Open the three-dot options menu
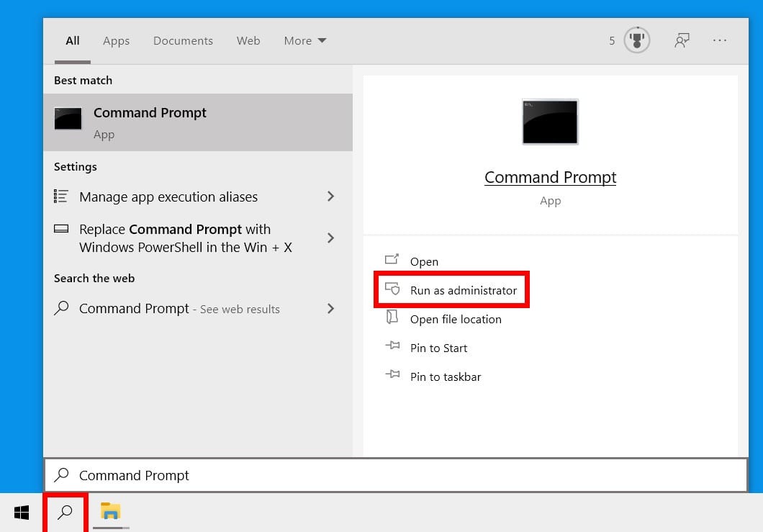Screen dimensions: 763x532 click(720, 40)
